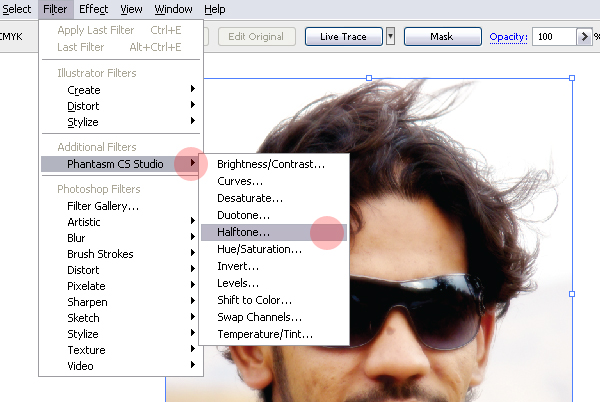Expand the Illustrator Stylize filters submenu

point(121,122)
